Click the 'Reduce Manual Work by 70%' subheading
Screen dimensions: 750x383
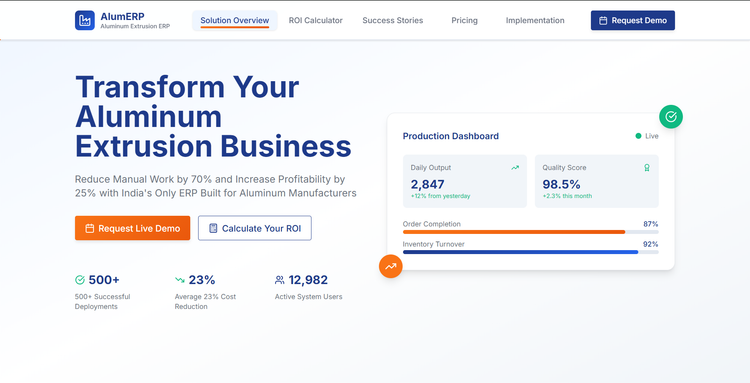216,186
